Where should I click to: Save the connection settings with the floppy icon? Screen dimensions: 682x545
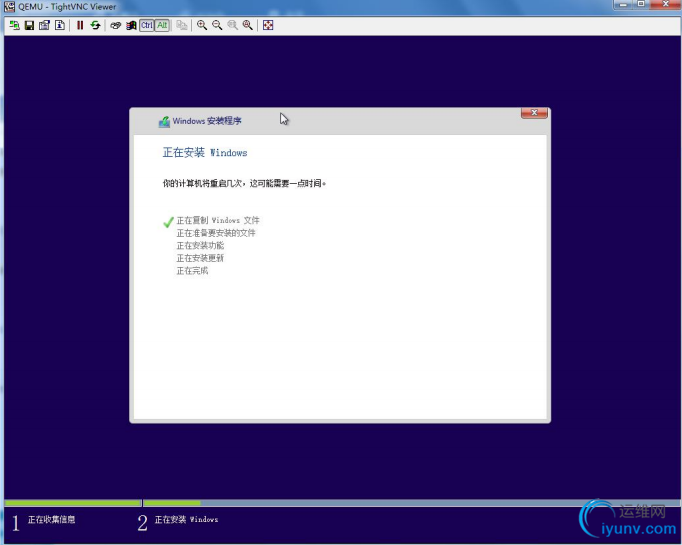click(x=29, y=25)
